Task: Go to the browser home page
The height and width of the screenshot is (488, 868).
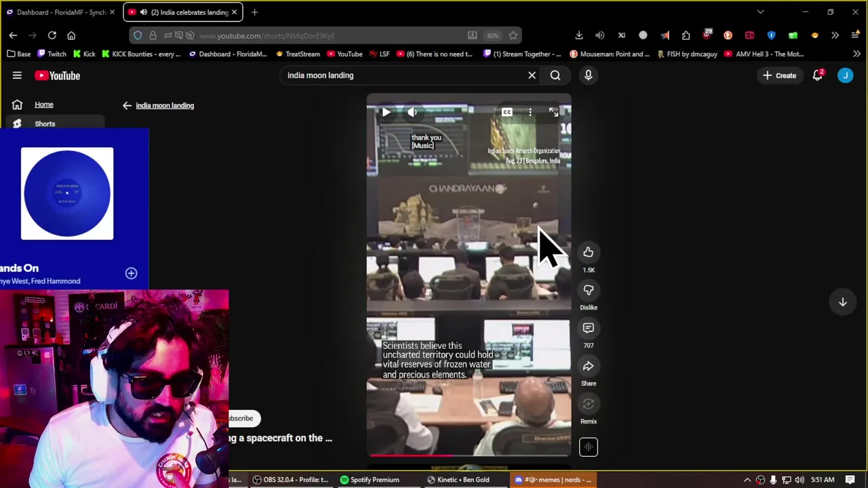Action: click(x=71, y=35)
